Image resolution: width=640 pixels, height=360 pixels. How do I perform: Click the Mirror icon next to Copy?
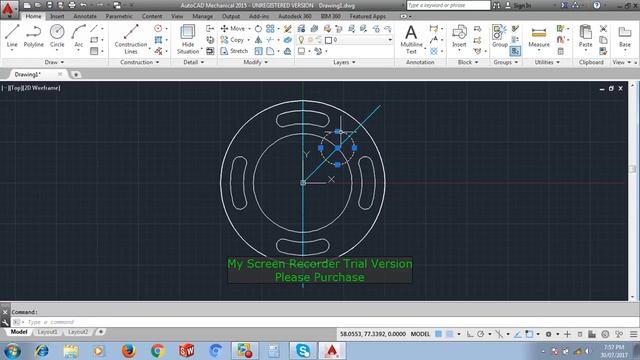coord(258,40)
